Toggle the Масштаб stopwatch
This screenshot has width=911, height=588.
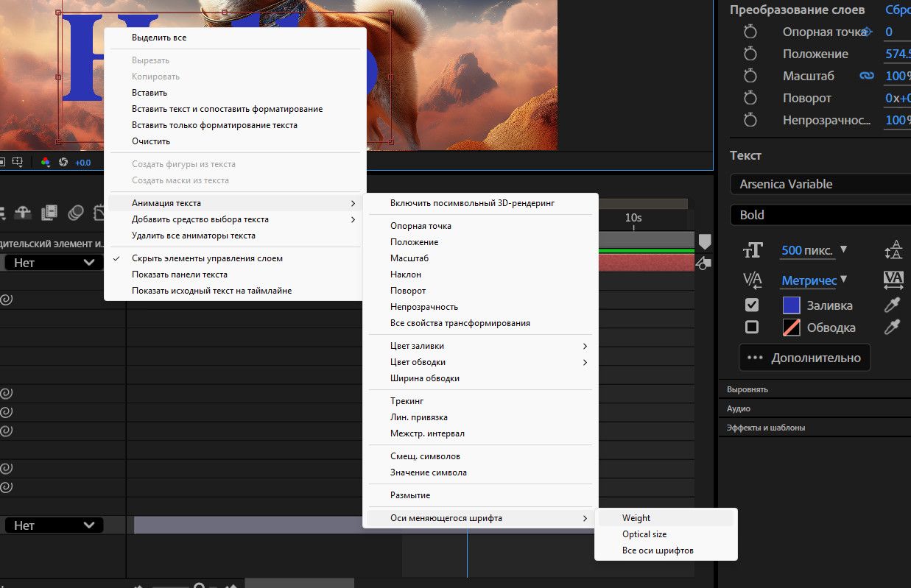(x=750, y=76)
